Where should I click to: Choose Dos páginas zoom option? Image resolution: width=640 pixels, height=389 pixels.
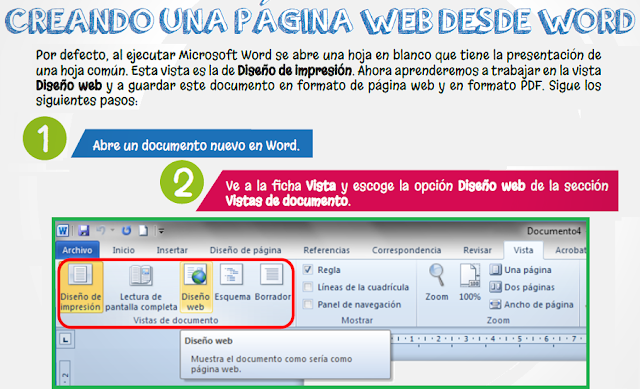point(522,287)
